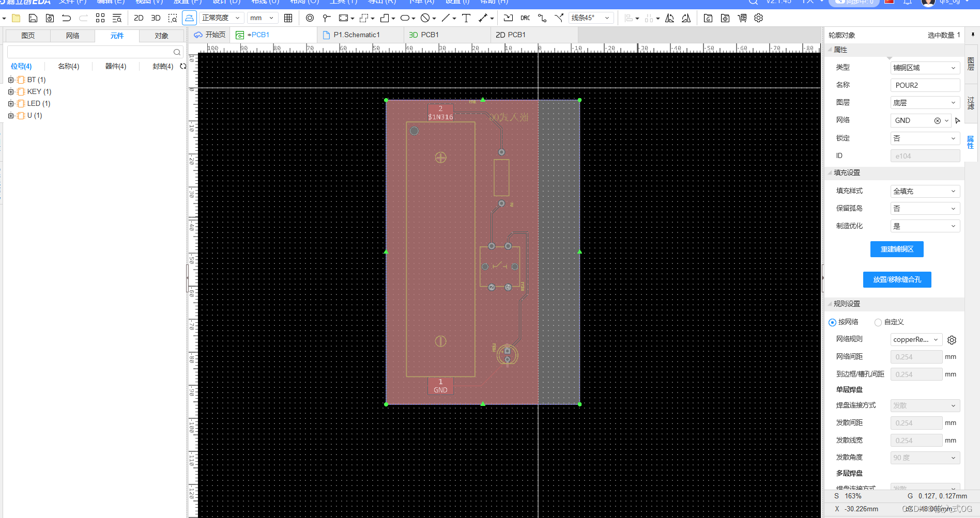Expand the KEY (1) tree node
980x518 pixels.
pos(11,92)
